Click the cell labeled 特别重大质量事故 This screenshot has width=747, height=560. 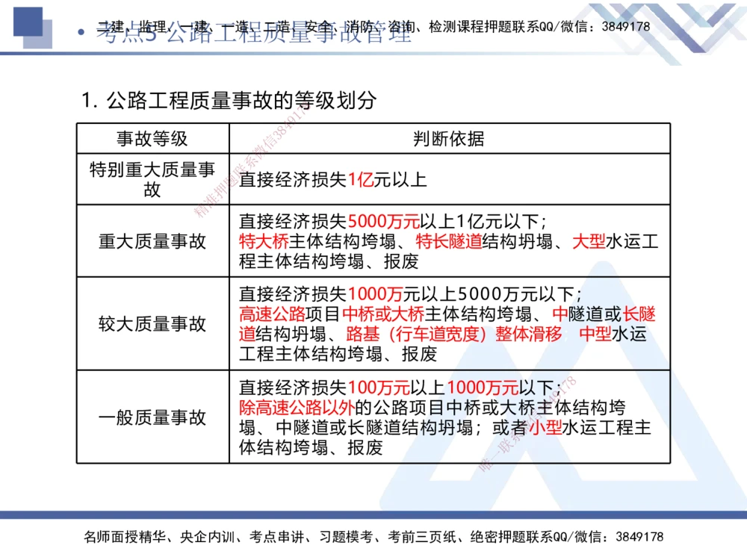(152, 178)
